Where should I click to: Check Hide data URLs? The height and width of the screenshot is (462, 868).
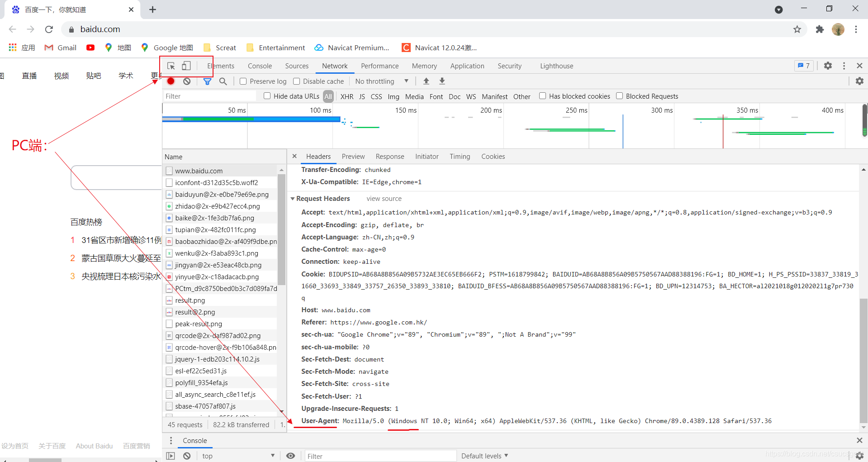[x=267, y=96]
